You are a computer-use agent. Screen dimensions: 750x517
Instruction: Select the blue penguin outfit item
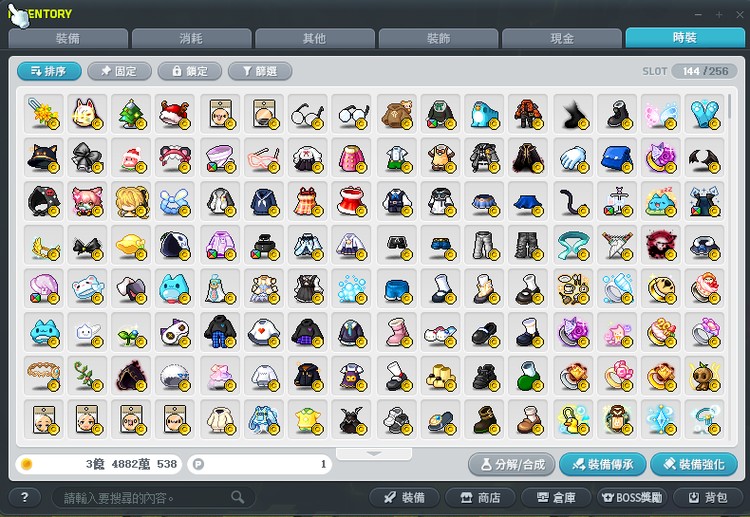tap(484, 113)
